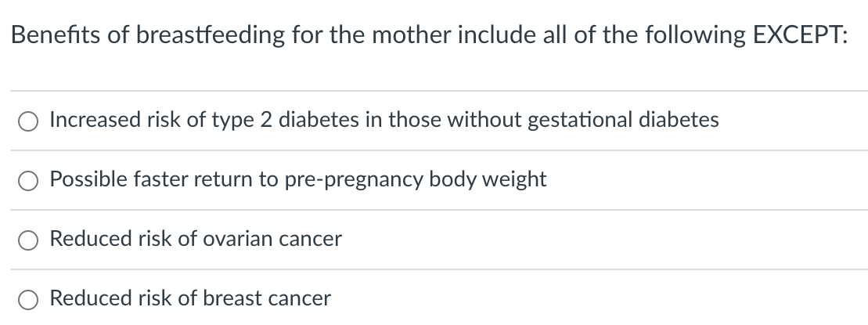Click the answer text 'Reduced risk of ovarian cancer'
This screenshot has height=325, width=868.
[x=196, y=239]
